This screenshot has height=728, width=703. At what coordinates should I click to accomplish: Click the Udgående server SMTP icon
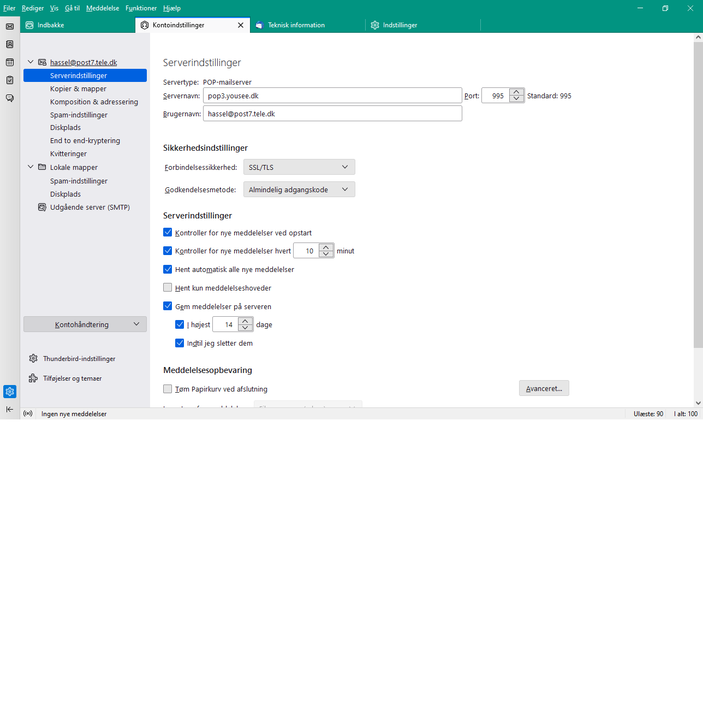pos(42,208)
